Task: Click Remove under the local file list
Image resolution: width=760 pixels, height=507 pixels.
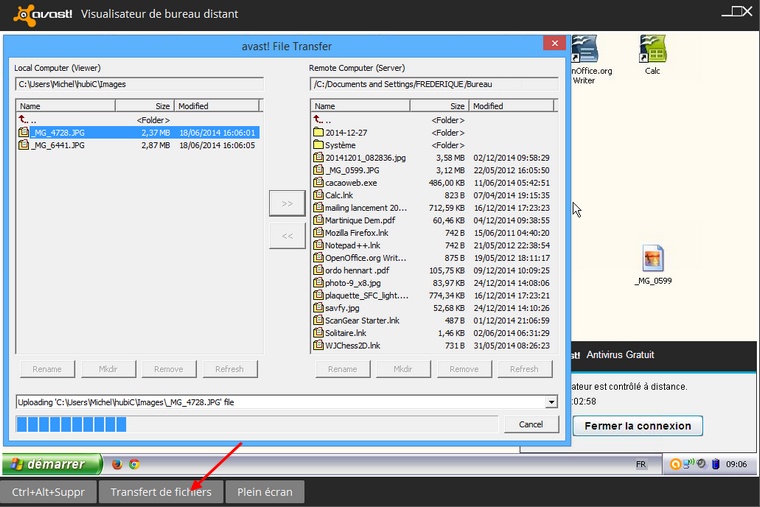Action: [x=169, y=369]
